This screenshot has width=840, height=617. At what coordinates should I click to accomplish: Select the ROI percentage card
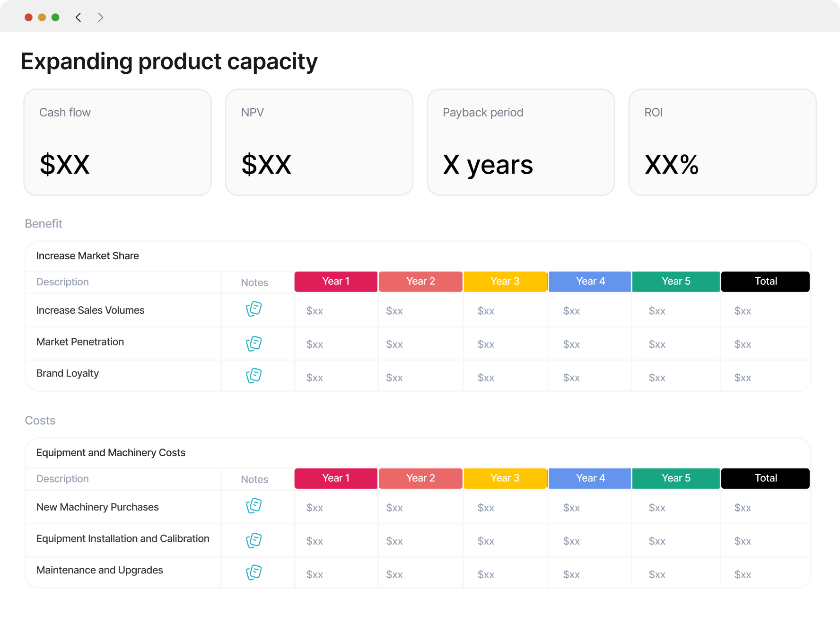722,142
